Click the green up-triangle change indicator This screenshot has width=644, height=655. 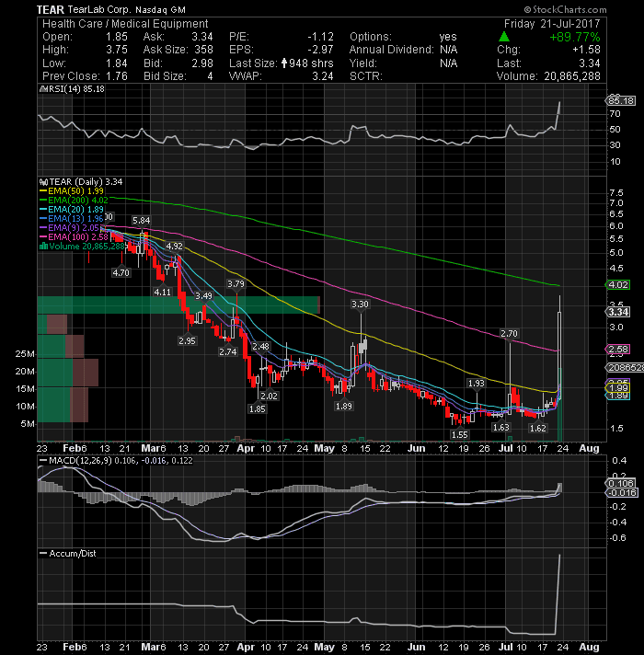(504, 37)
